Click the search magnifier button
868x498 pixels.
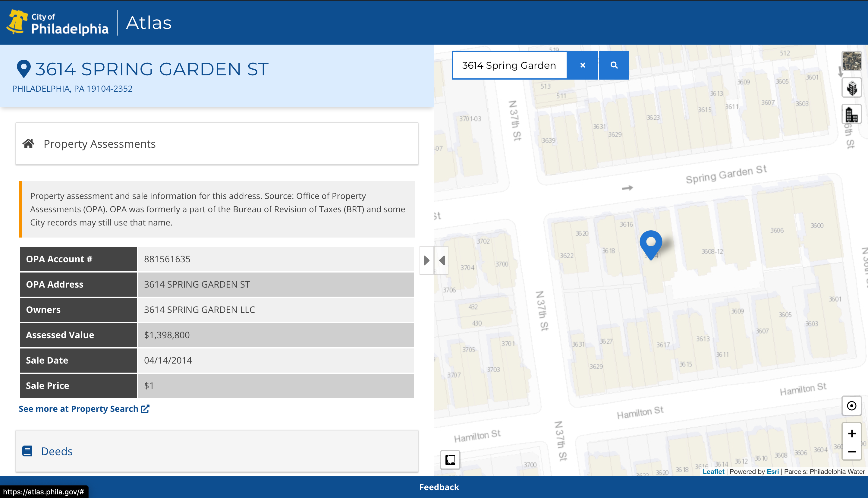(x=614, y=65)
